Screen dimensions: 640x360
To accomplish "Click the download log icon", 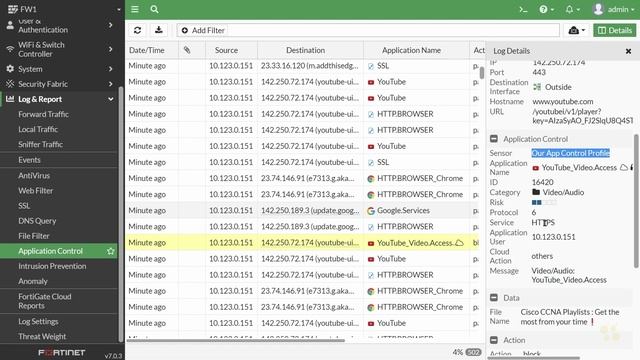I will coord(159,30).
